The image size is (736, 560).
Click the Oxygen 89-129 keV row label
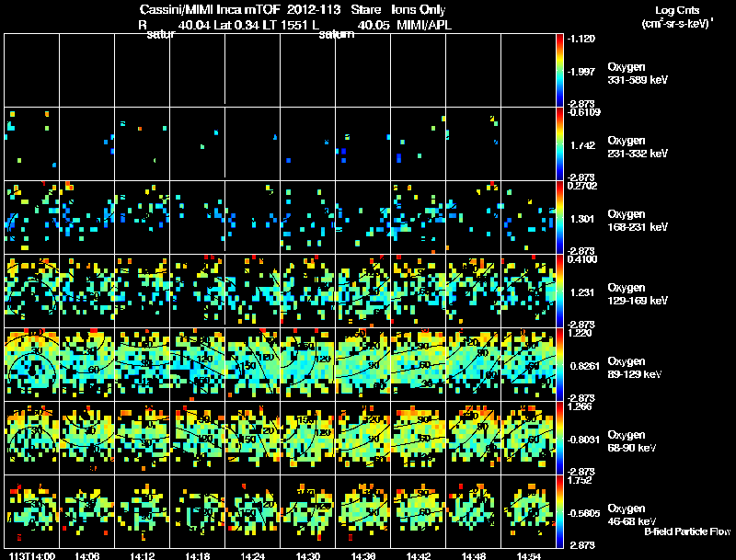[635, 368]
